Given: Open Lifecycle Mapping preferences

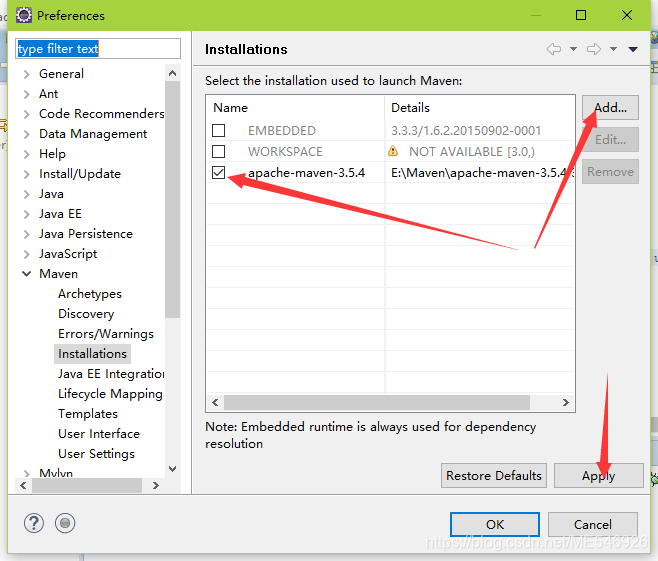Looking at the screenshot, I should (110, 394).
